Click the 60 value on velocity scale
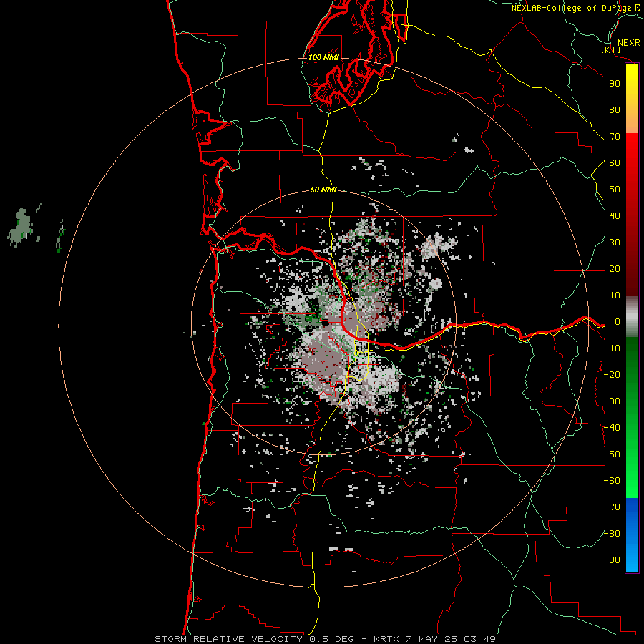The width and height of the screenshot is (644, 644). pyautogui.click(x=615, y=163)
